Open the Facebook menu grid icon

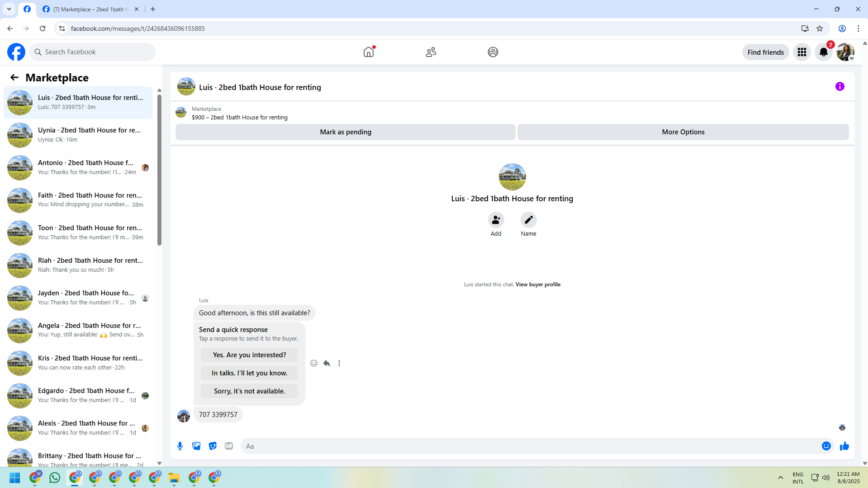pos(802,52)
